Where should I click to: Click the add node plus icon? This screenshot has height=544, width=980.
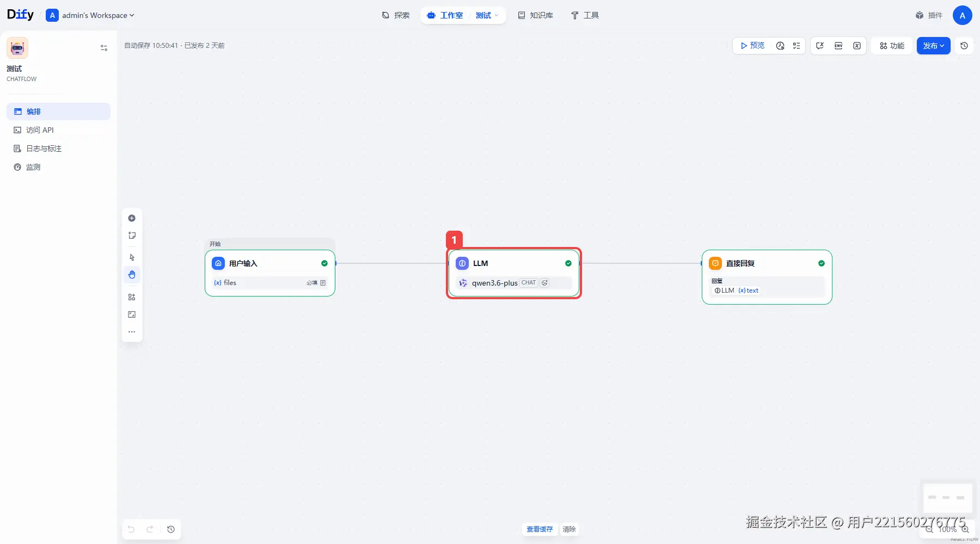132,218
